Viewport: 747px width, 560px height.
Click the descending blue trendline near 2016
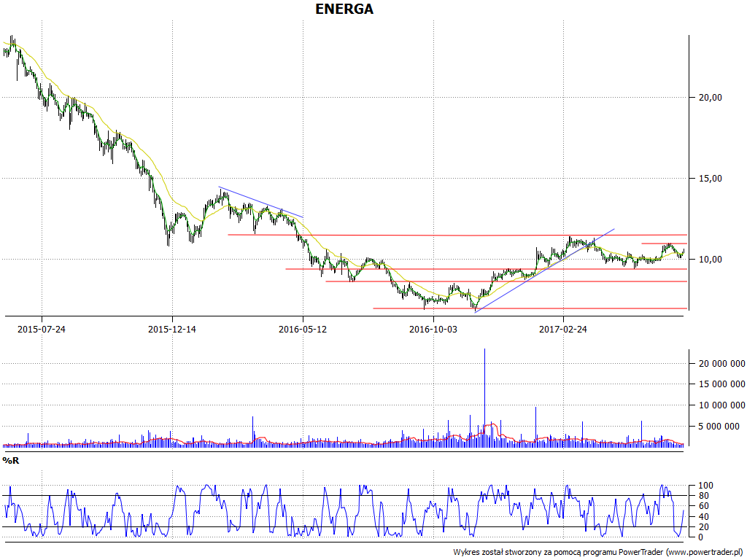coord(260,202)
